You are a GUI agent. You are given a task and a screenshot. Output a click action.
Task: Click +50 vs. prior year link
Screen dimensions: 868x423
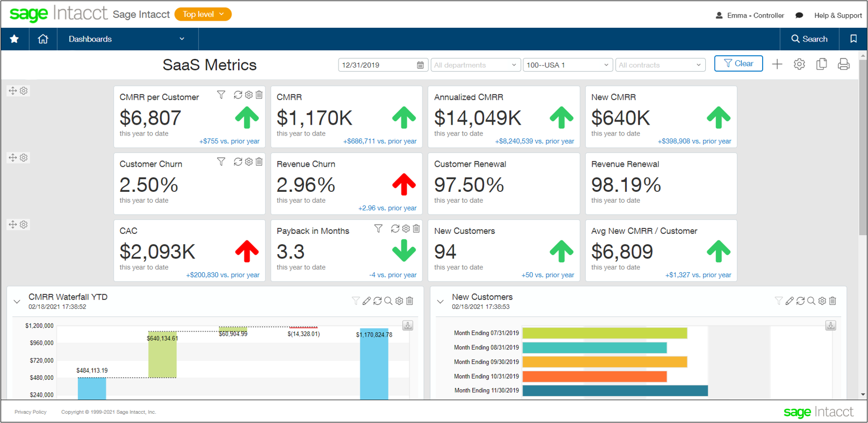(548, 275)
